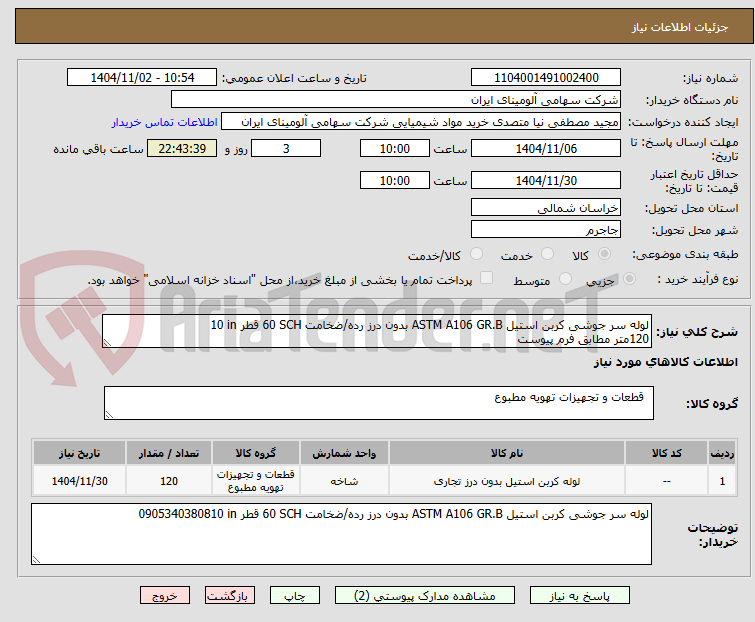Click the remaining time field 22:43:39

click(182, 149)
